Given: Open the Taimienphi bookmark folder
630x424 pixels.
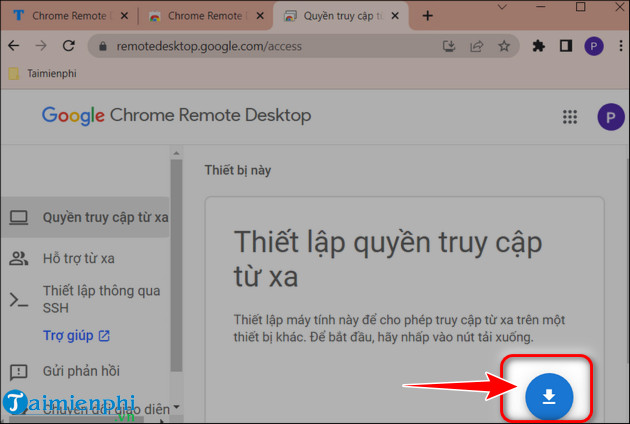Looking at the screenshot, I should (x=43, y=74).
